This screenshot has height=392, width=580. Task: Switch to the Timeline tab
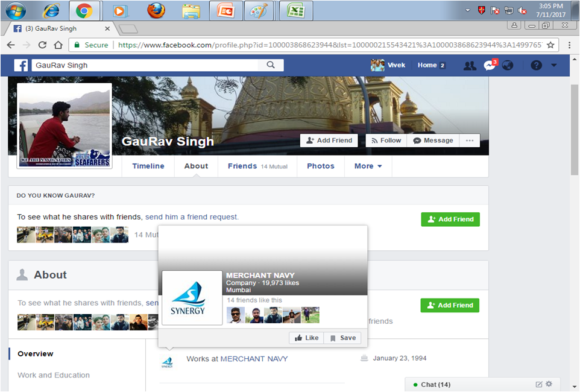148,166
